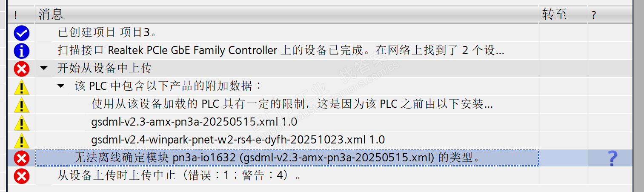Collapse the 该 PLC 中包含以下产品的附加数据 node
The image size is (644, 192).
click(61, 86)
